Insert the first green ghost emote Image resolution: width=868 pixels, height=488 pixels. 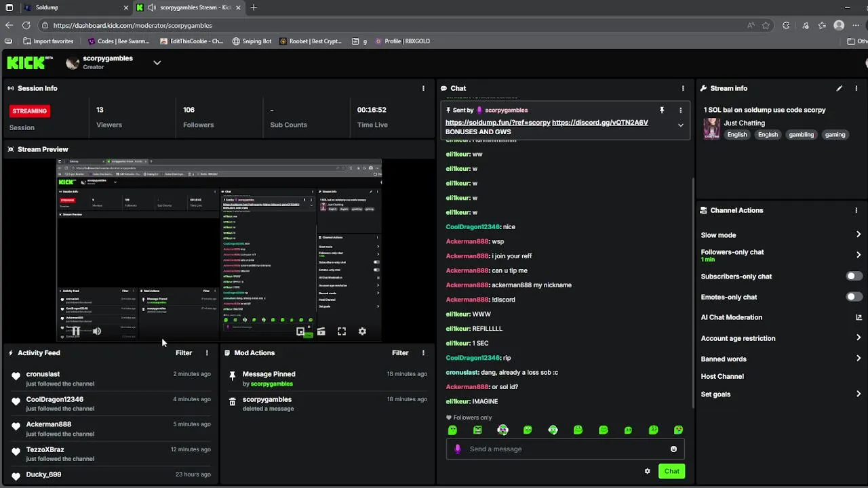coord(452,430)
